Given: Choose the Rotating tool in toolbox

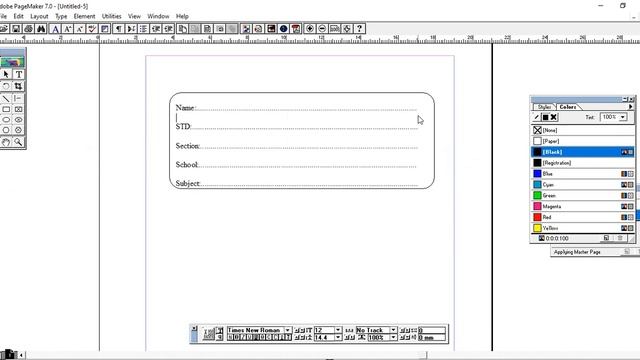Looking at the screenshot, I should click(6, 86).
